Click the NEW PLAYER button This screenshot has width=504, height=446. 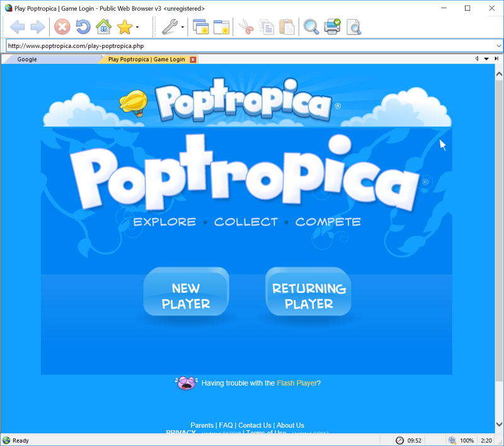[x=186, y=292]
